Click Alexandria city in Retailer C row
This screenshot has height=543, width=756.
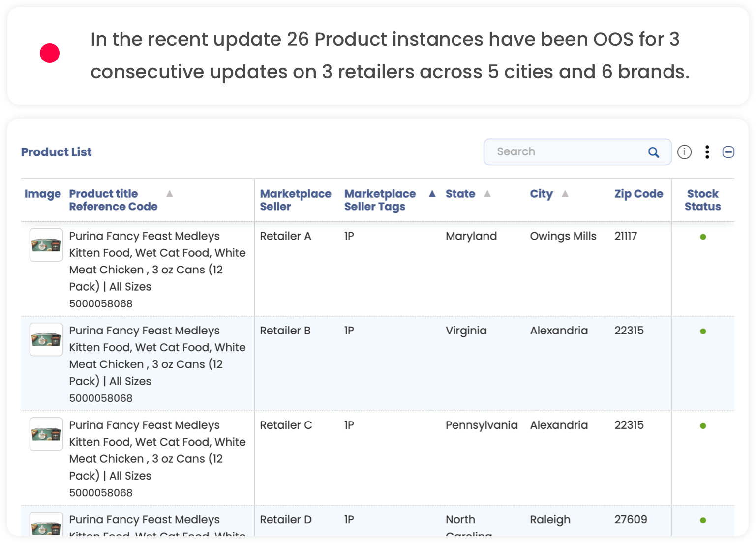559,425
